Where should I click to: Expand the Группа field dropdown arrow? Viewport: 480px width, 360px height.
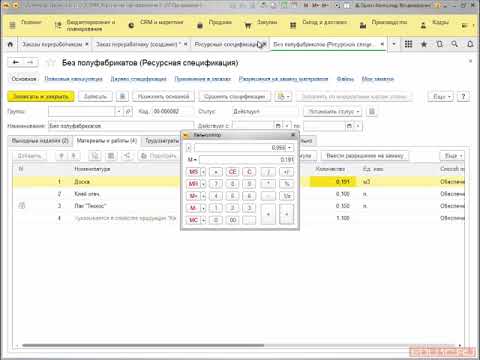coord(119,111)
